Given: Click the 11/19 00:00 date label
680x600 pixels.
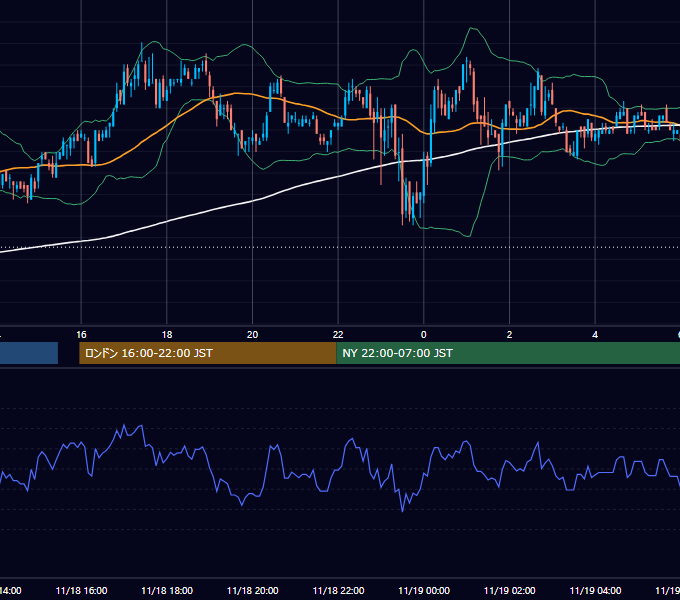Looking at the screenshot, I should pos(424,590).
